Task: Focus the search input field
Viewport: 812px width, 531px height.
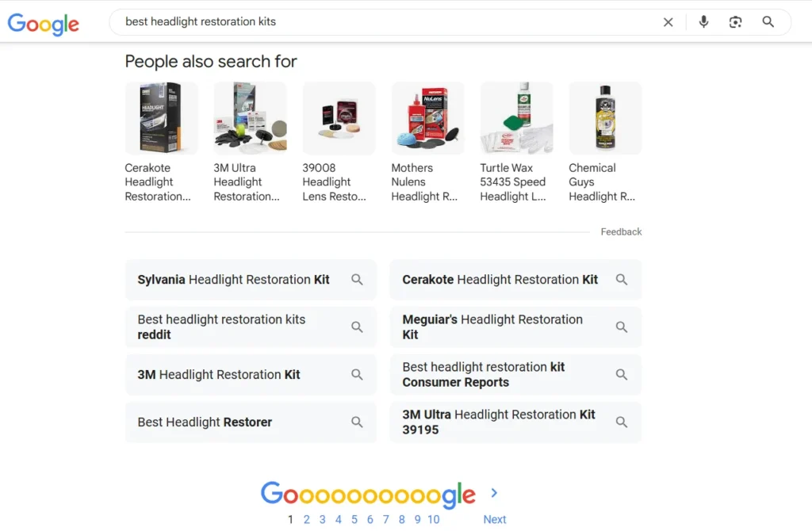Action: (381, 22)
